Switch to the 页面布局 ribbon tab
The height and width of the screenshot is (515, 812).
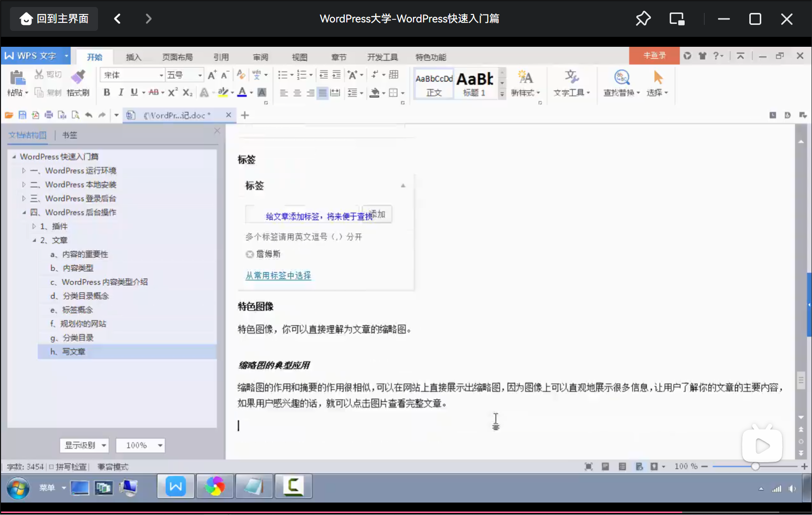click(x=178, y=57)
